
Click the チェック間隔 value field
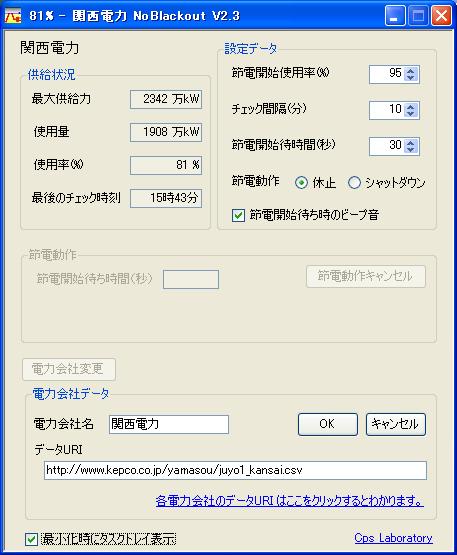click(x=387, y=110)
